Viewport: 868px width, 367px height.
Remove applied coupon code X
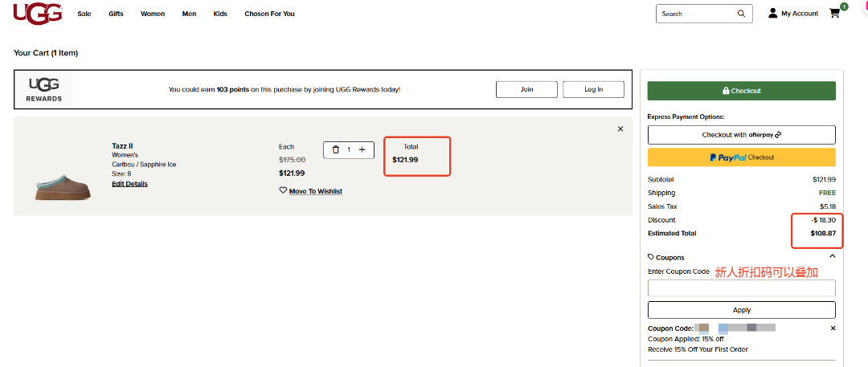(x=833, y=328)
